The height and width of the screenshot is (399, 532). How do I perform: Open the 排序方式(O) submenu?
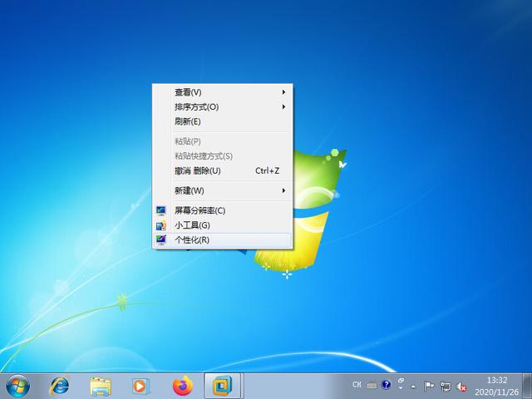(x=222, y=107)
